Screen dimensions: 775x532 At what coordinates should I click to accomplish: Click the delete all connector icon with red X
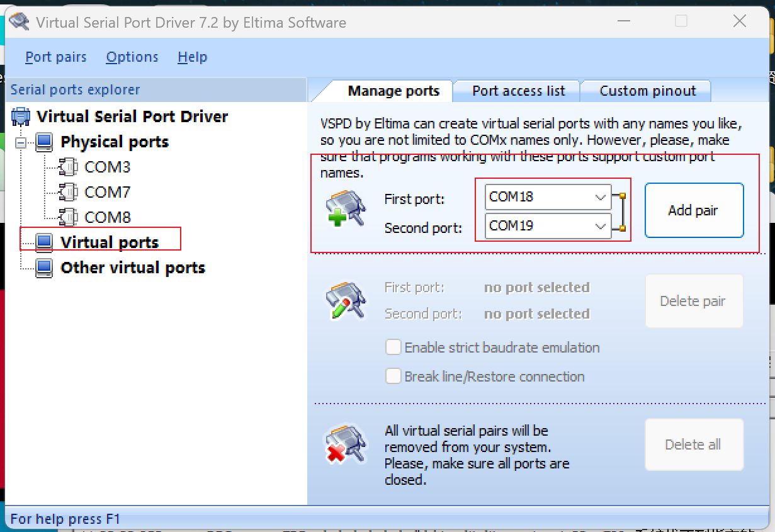(345, 444)
